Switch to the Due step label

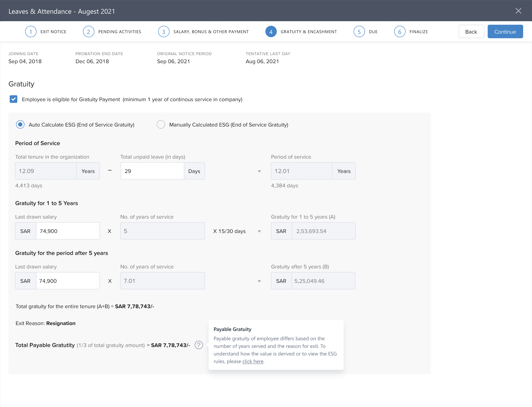(373, 32)
